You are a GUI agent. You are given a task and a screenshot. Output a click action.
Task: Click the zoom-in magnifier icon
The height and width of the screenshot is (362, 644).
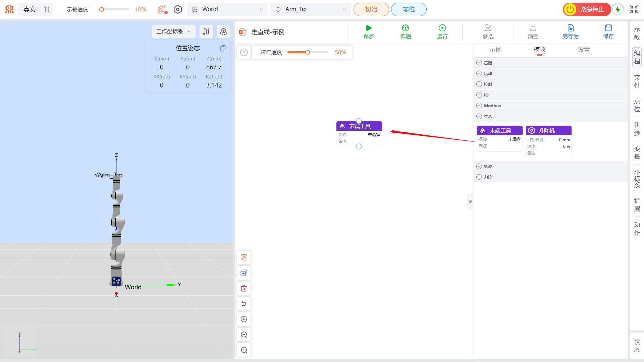tap(244, 350)
